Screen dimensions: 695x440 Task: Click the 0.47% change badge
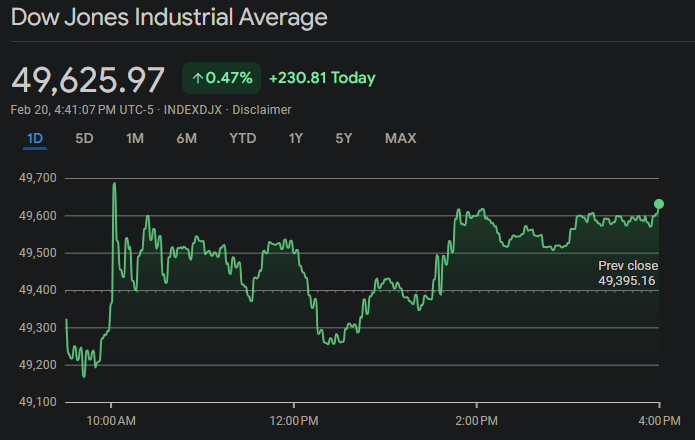tap(221, 78)
